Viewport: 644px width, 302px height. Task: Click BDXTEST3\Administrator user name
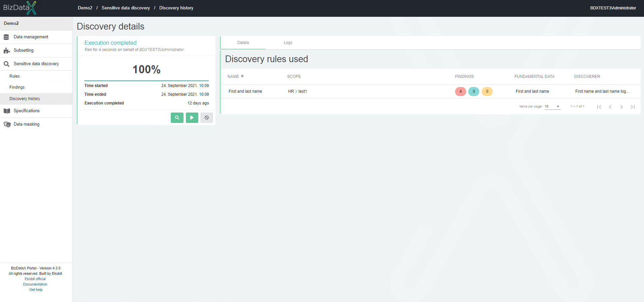613,8
